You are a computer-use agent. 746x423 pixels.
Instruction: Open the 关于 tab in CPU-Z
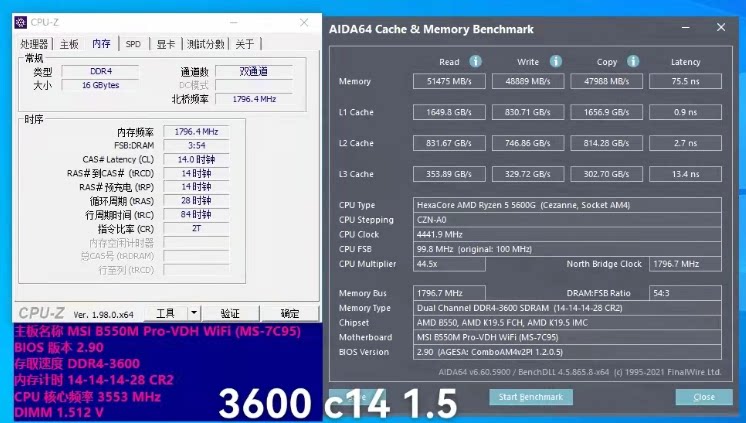coord(245,44)
